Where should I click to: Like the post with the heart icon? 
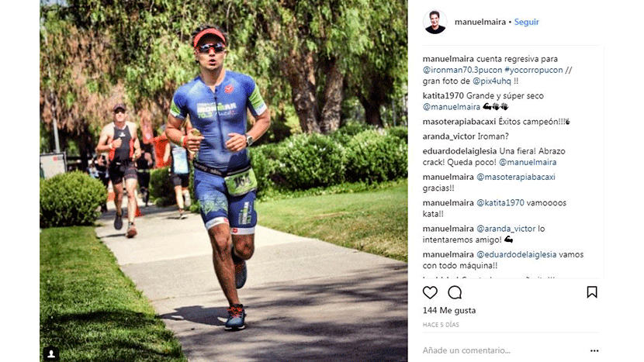pyautogui.click(x=430, y=293)
